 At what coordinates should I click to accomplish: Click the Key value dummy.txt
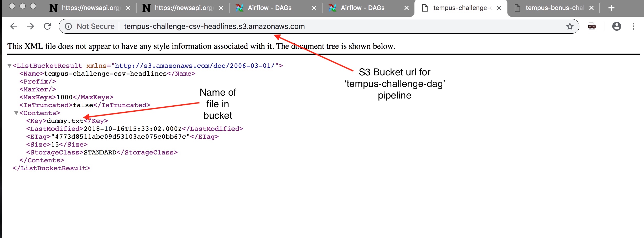(x=65, y=121)
